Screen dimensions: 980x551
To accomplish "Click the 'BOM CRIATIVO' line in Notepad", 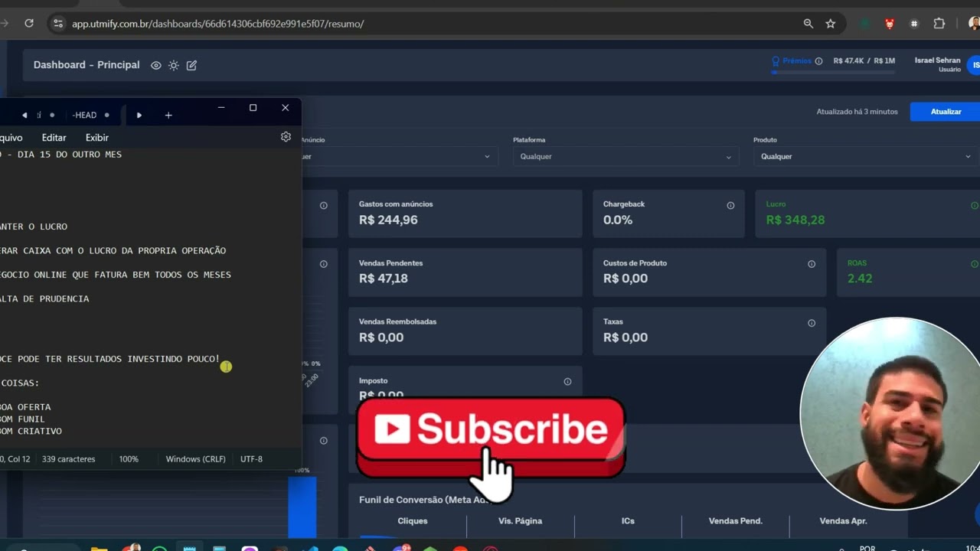I will [31, 432].
